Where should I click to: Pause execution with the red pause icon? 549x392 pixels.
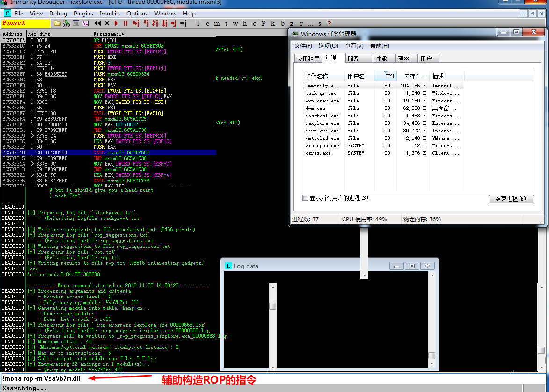pyautogui.click(x=125, y=23)
